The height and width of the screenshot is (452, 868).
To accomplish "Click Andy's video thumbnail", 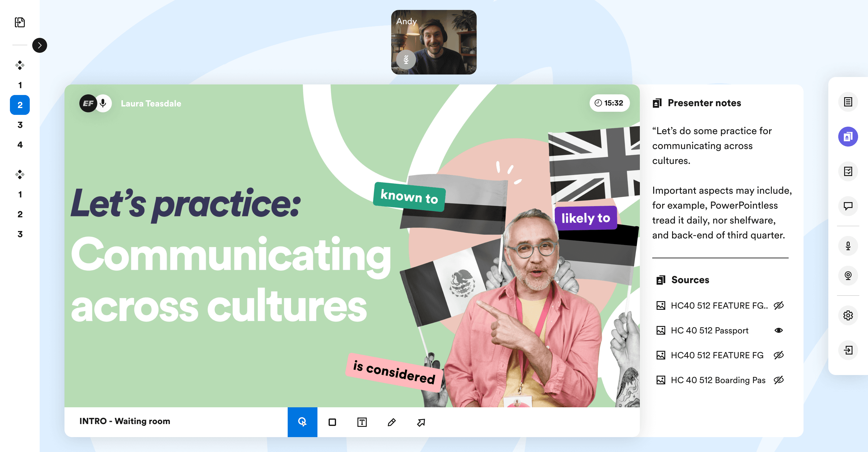I will [x=434, y=42].
